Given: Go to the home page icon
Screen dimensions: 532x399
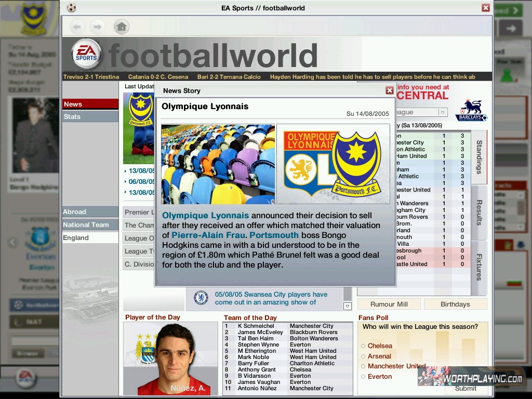Looking at the screenshot, I should [121, 26].
